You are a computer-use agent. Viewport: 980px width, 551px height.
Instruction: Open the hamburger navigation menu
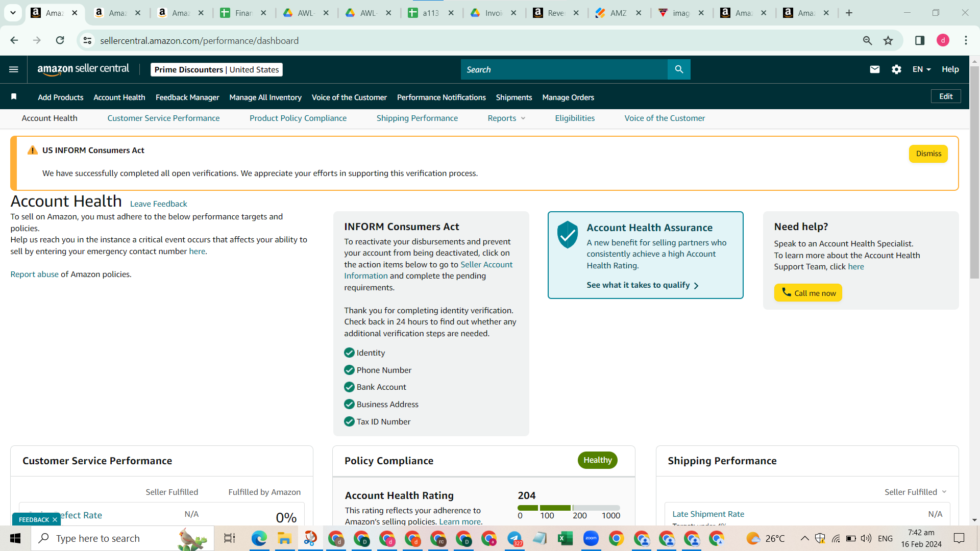click(14, 69)
